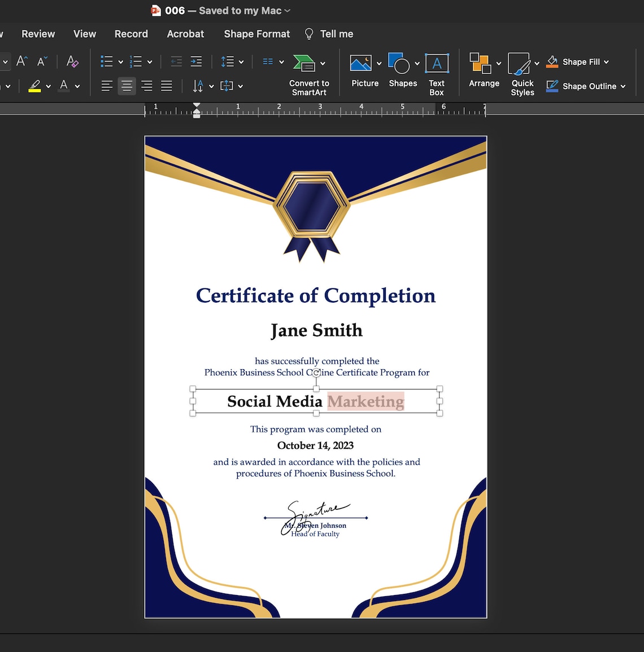Toggle center text alignment

tap(127, 86)
